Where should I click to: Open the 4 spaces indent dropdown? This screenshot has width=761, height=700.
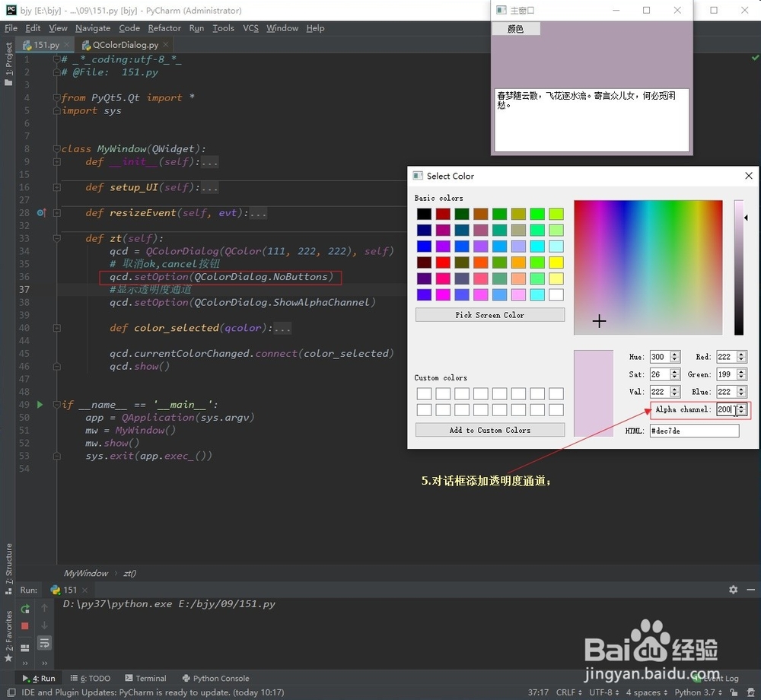click(646, 692)
